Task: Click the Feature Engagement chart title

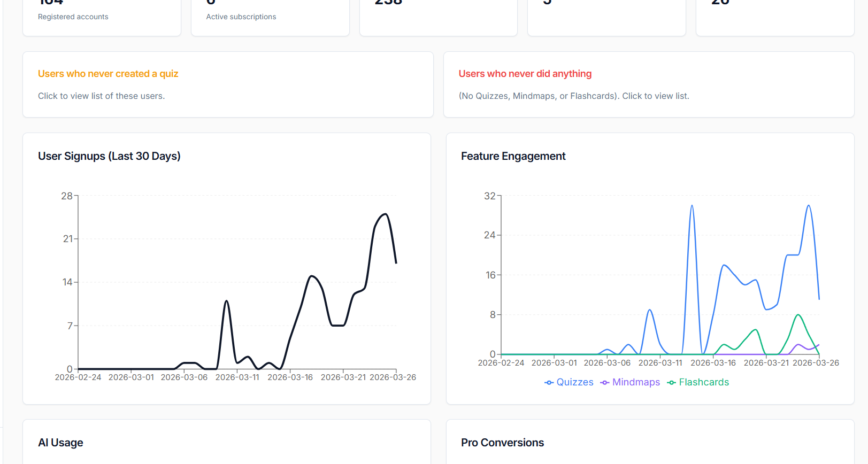Action: click(x=513, y=156)
